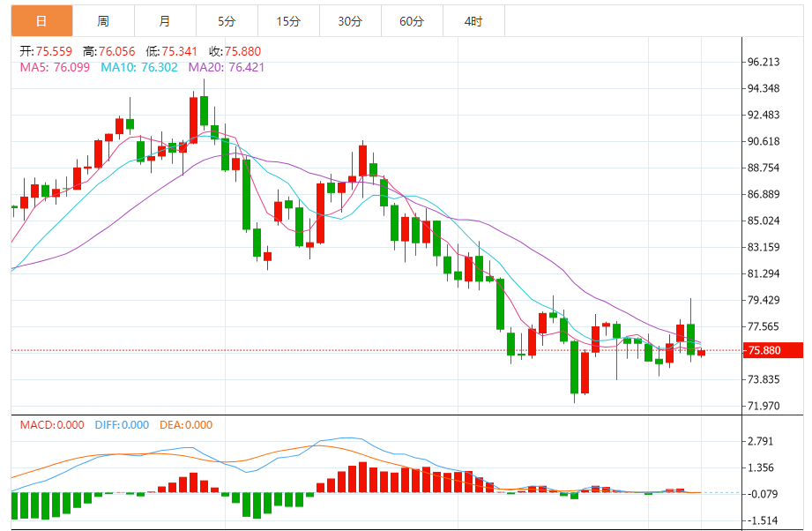Open the 5分 timeframe tab
The image size is (812, 531).
pyautogui.click(x=227, y=21)
